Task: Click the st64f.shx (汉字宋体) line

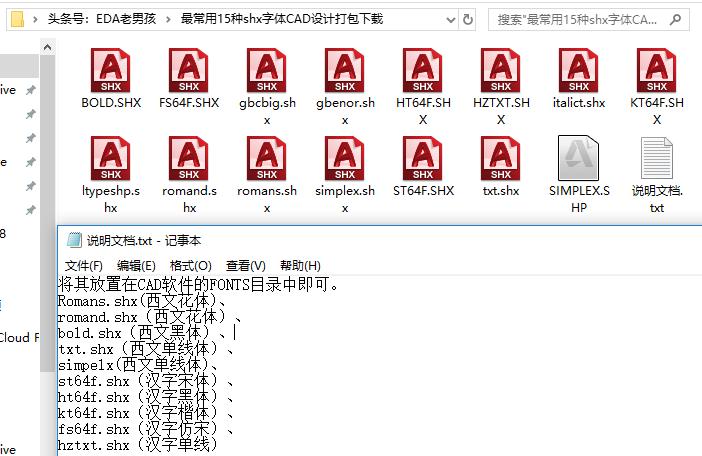Action: 146,381
